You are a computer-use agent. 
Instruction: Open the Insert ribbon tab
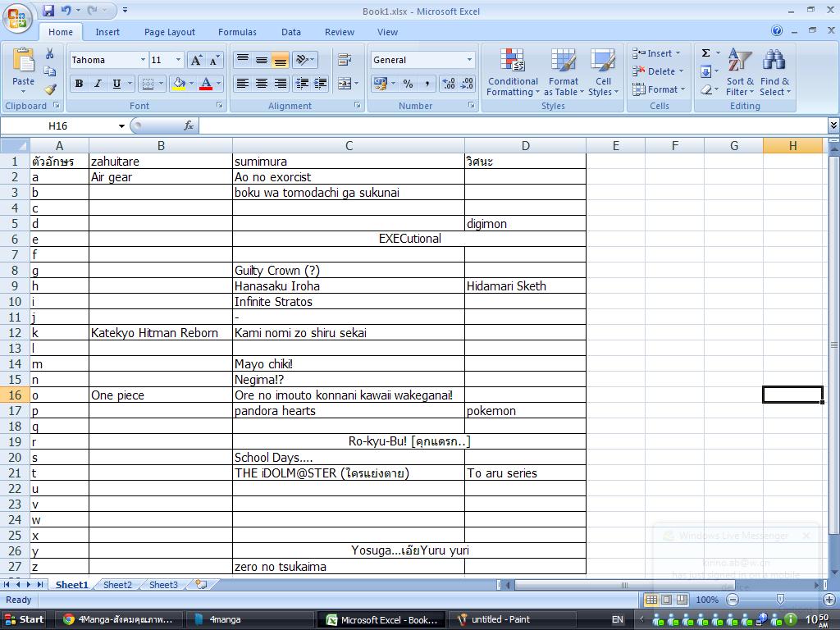[107, 32]
